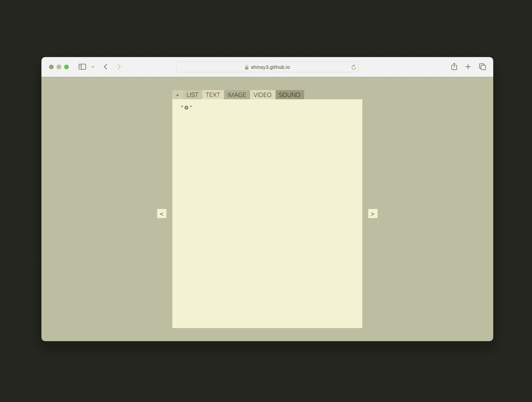This screenshot has height=402, width=532.
Task: Expand the sidebar options chevron
Action: (x=93, y=67)
